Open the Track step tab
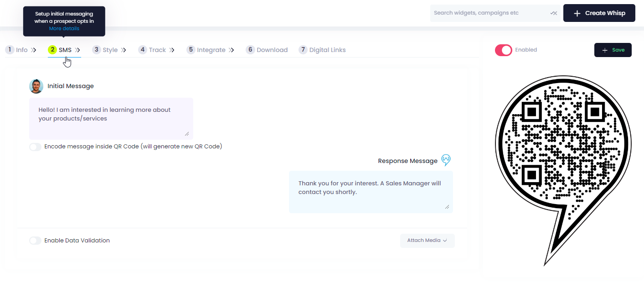Image resolution: width=644 pixels, height=294 pixels. (153, 50)
